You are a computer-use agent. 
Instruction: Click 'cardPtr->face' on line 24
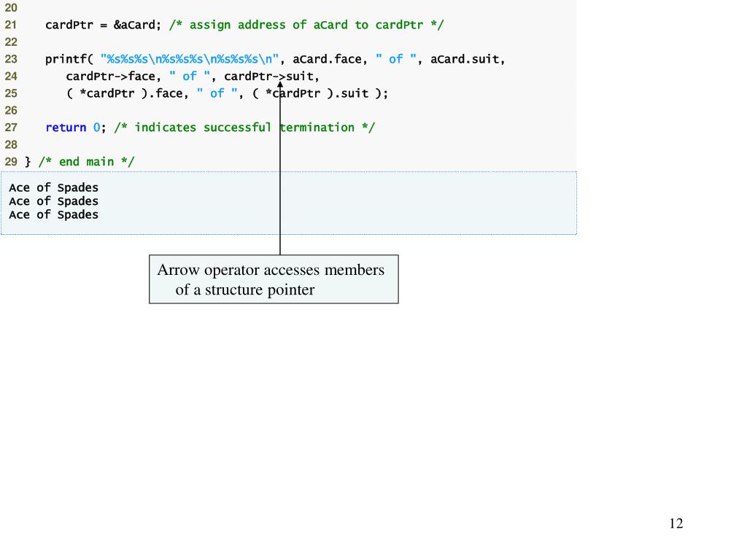point(111,76)
